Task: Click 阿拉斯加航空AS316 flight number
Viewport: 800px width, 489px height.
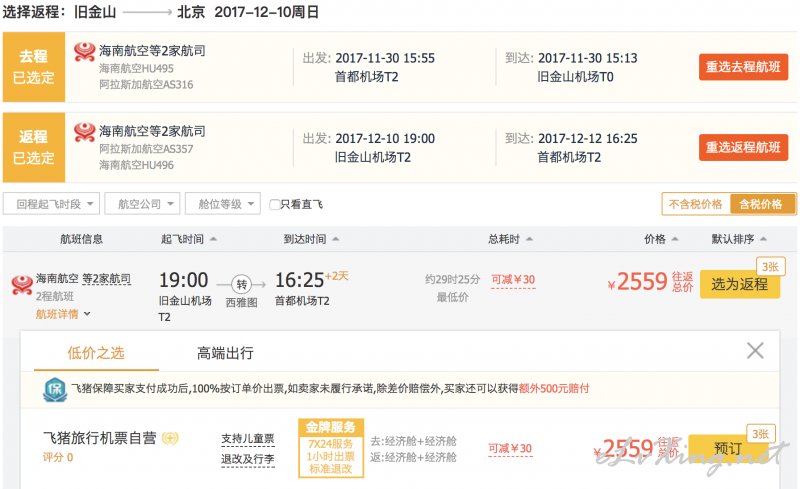Action: click(x=146, y=85)
